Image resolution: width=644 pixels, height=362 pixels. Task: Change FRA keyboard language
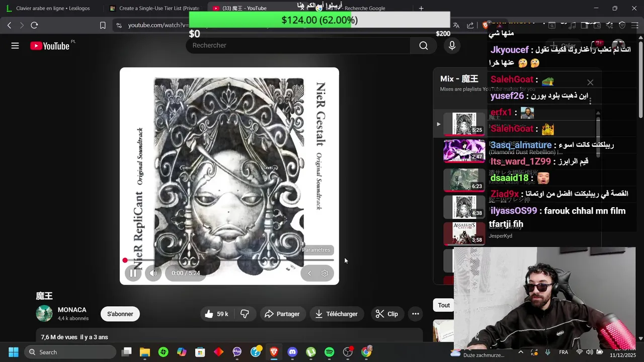[563, 352]
